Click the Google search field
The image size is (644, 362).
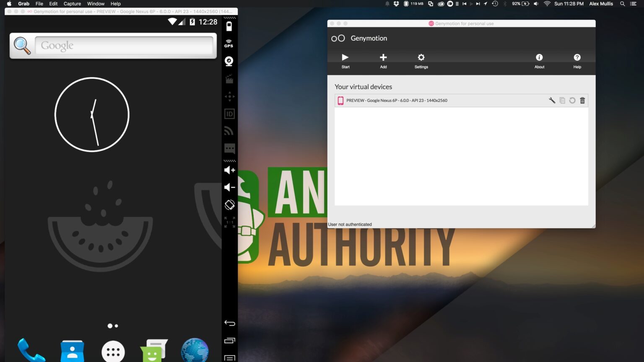(x=124, y=45)
